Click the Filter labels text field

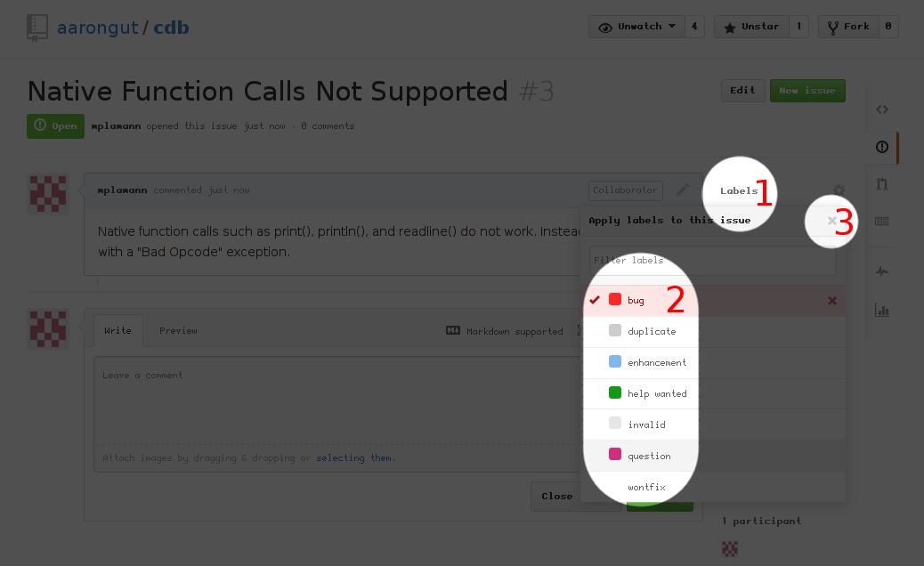pos(712,261)
